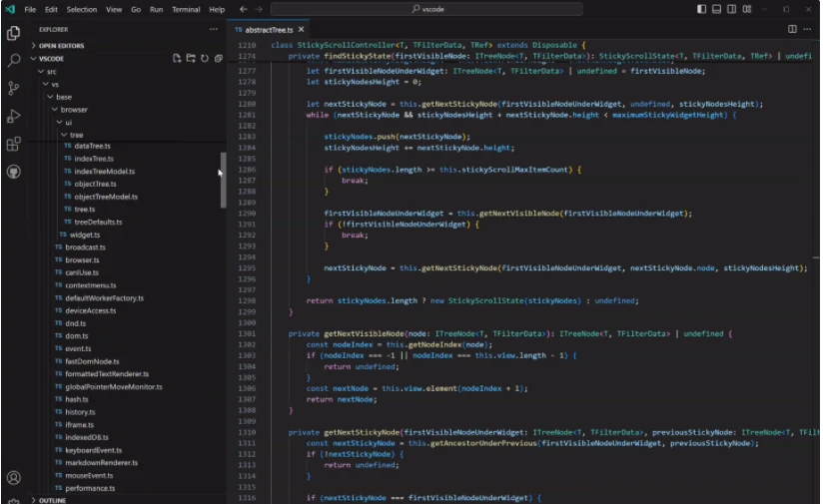Open indexTree.ts file
The width and height of the screenshot is (823, 504).
click(x=94, y=159)
